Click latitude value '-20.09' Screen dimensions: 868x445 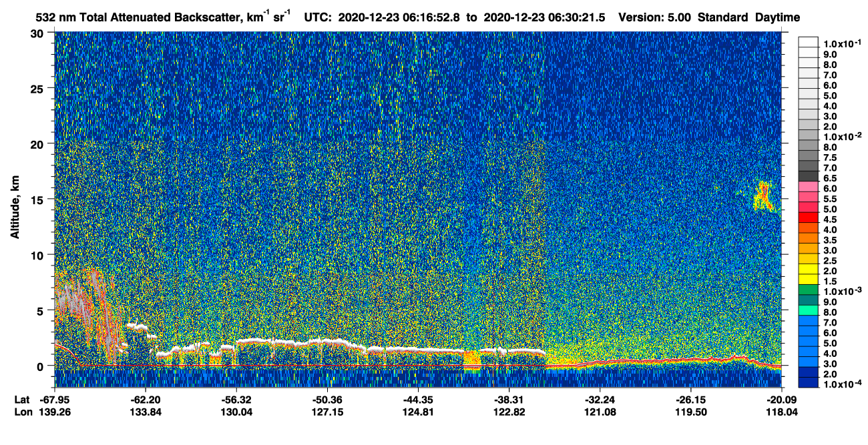tap(781, 400)
